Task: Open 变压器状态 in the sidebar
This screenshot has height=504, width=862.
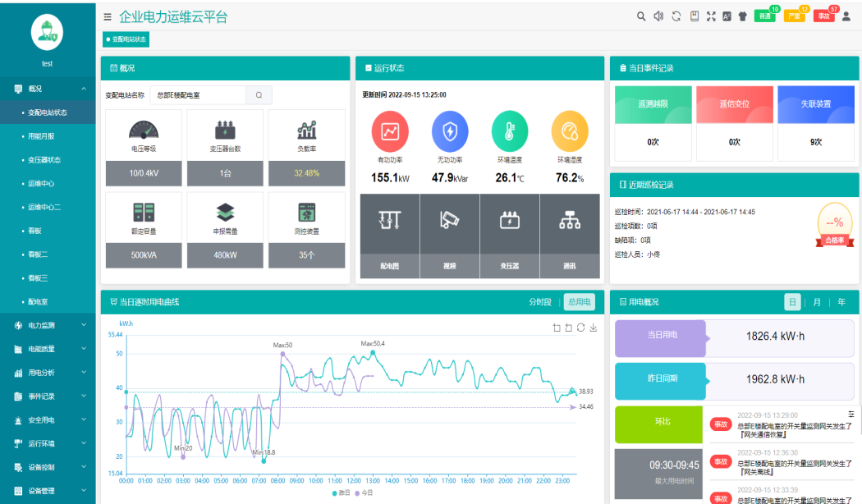Action: pyautogui.click(x=44, y=160)
